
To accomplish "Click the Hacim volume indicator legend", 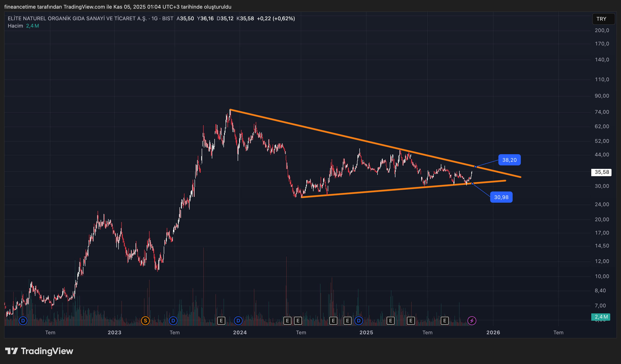I will click(15, 26).
